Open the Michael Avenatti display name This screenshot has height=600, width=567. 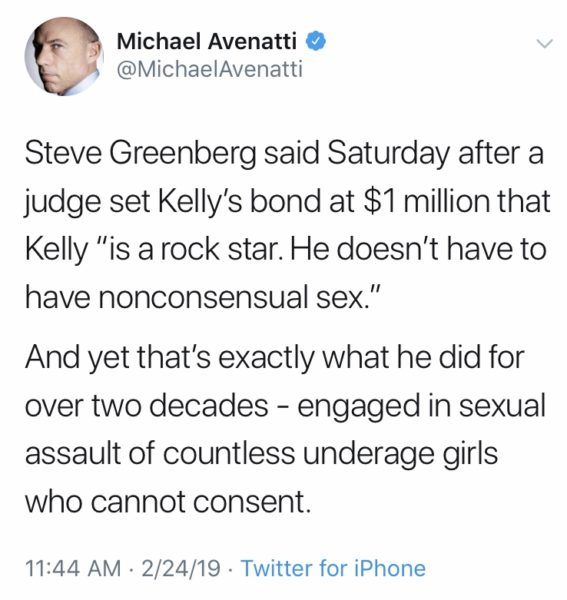(x=207, y=41)
